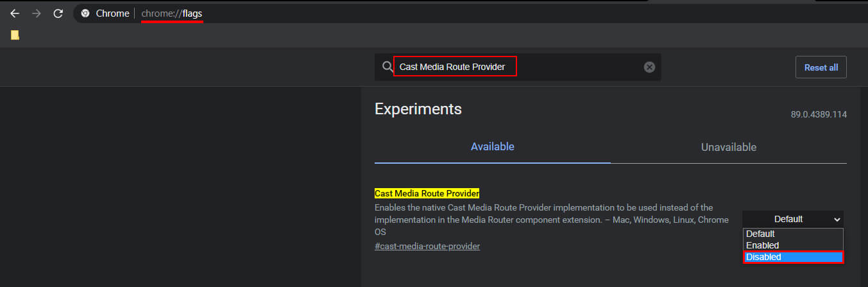Click the highlighted Cast Media Route Provider title
Screen dimensions: 868x287
coord(427,193)
